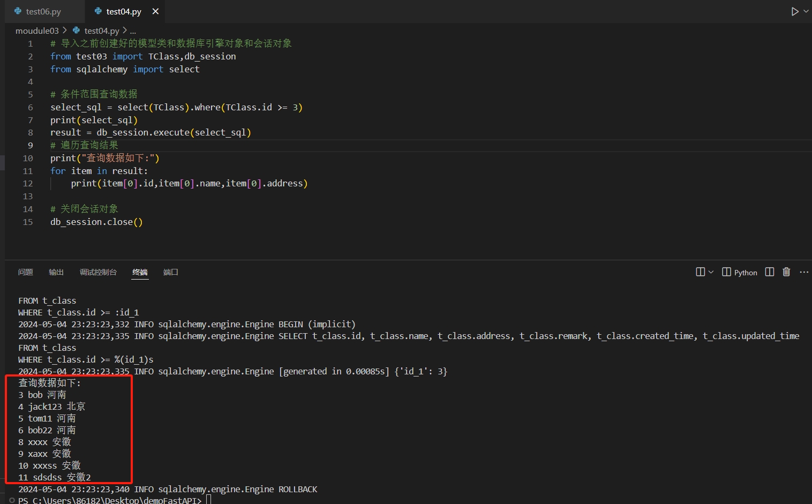Click the select_sql assignment on line 6
812x504 pixels.
click(x=177, y=107)
